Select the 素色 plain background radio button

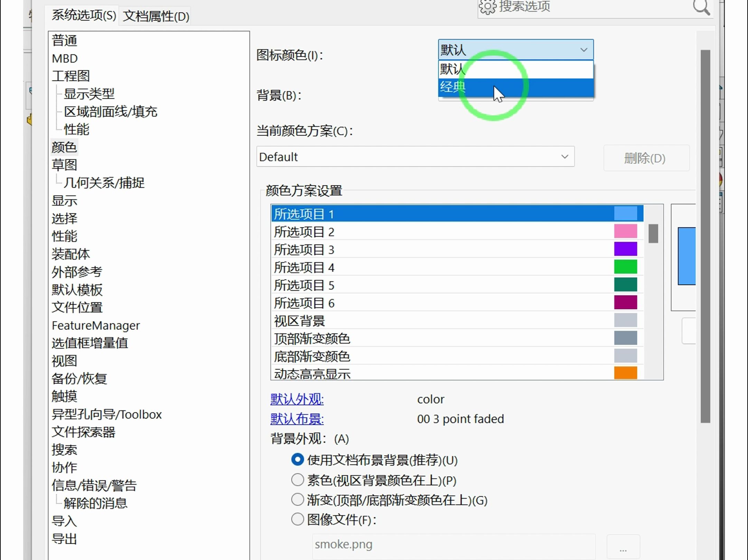point(297,480)
